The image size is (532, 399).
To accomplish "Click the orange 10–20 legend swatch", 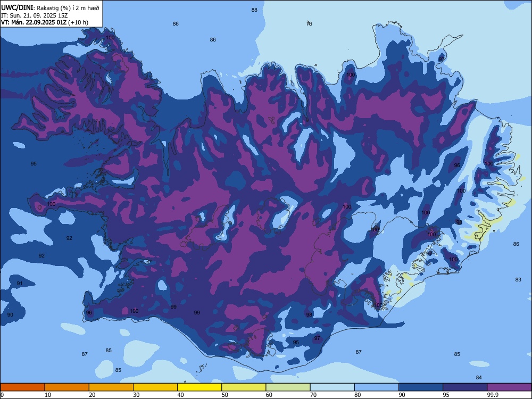I will [67, 387].
